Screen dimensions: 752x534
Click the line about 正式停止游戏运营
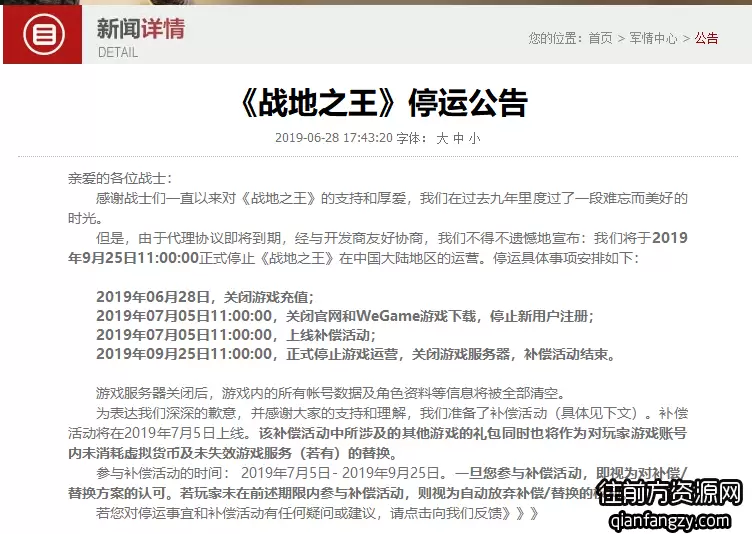(x=355, y=354)
